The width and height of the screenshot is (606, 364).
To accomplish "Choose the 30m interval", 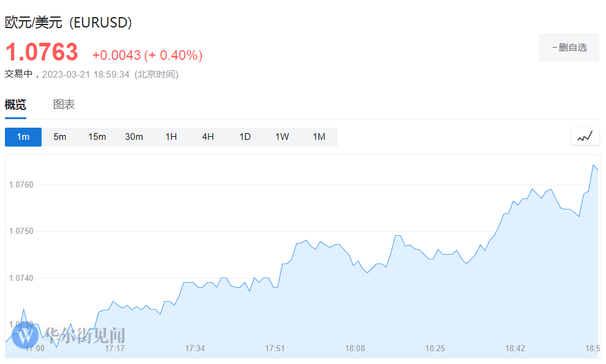I will pos(134,137).
